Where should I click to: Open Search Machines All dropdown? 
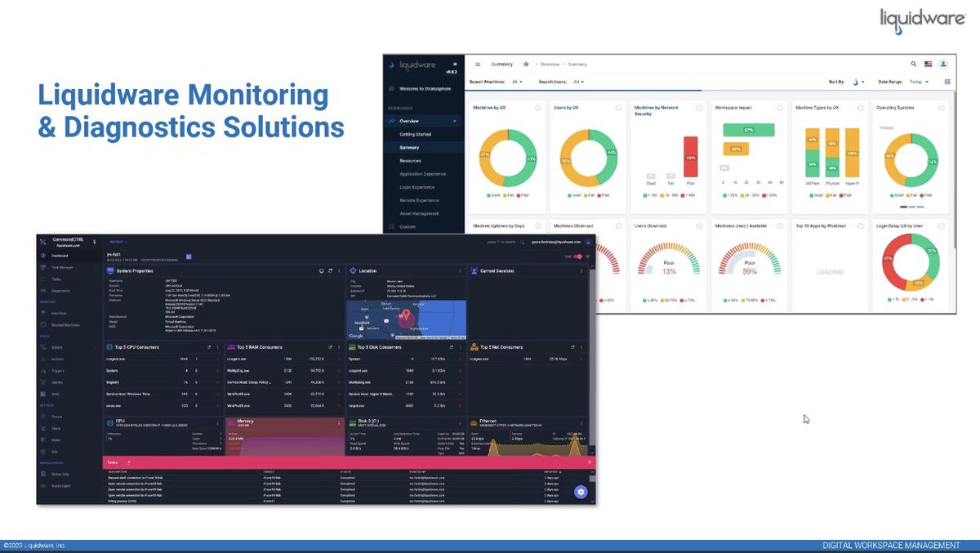517,82
